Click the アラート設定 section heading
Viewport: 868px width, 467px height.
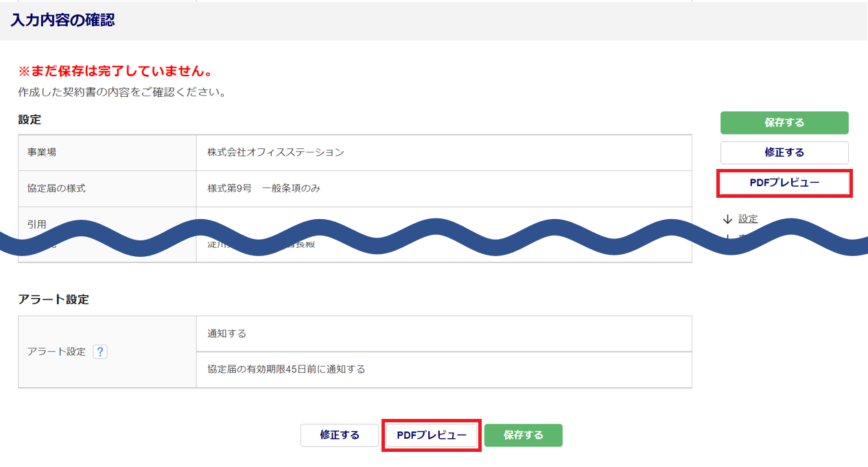54,299
